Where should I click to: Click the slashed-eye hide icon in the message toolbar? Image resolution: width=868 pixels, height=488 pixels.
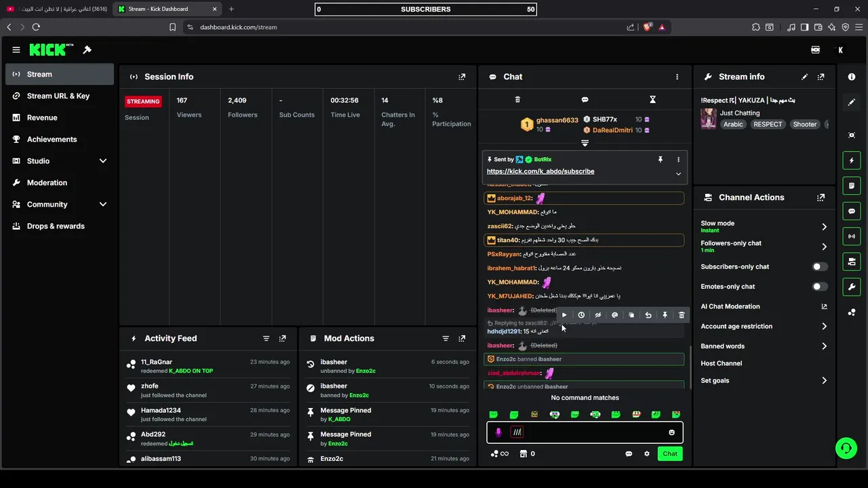597,315
